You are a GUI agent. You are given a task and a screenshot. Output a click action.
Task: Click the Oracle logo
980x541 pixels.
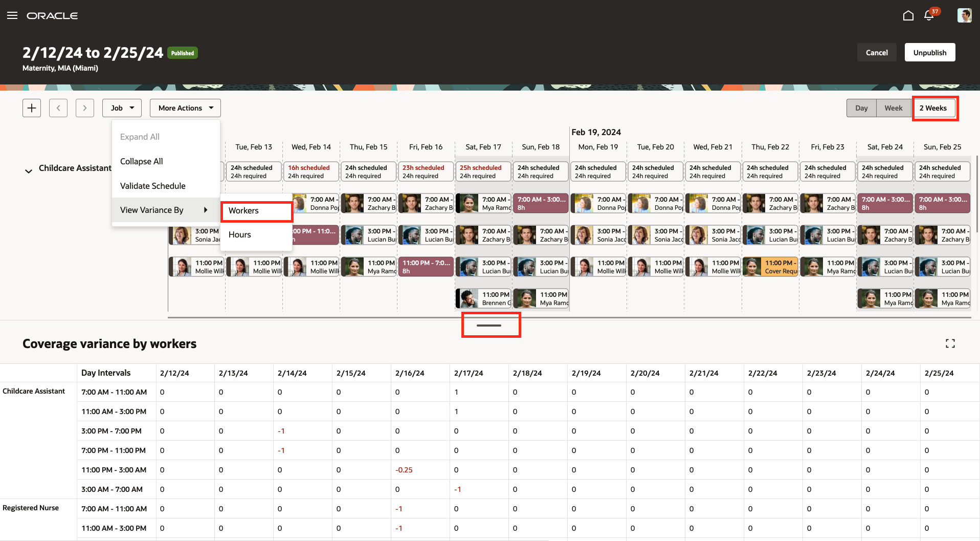(x=52, y=16)
